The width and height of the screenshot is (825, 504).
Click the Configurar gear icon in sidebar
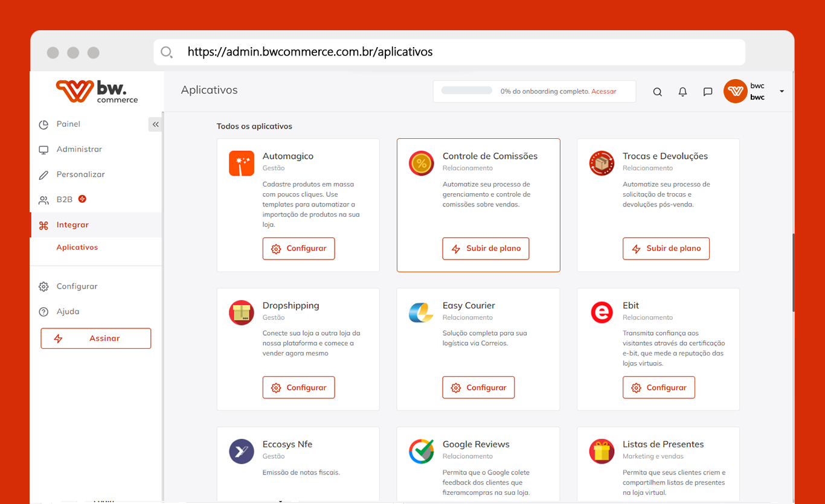[x=43, y=287]
